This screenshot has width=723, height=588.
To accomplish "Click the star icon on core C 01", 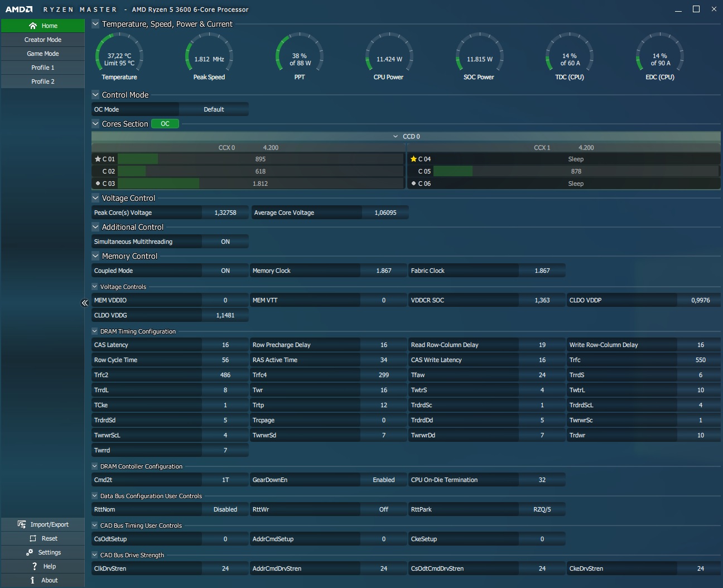I will 98,159.
